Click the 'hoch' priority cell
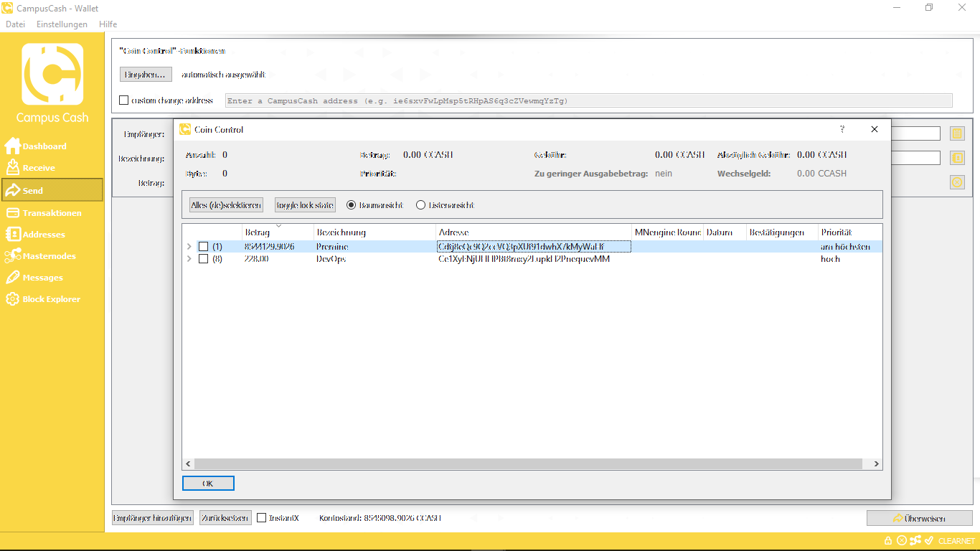This screenshot has width=980, height=551. (850, 259)
